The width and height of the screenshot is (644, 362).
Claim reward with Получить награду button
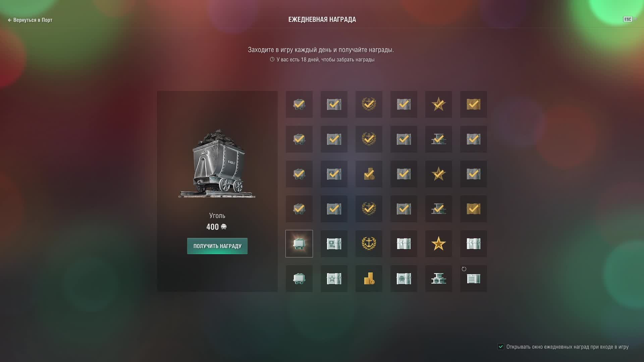(217, 246)
